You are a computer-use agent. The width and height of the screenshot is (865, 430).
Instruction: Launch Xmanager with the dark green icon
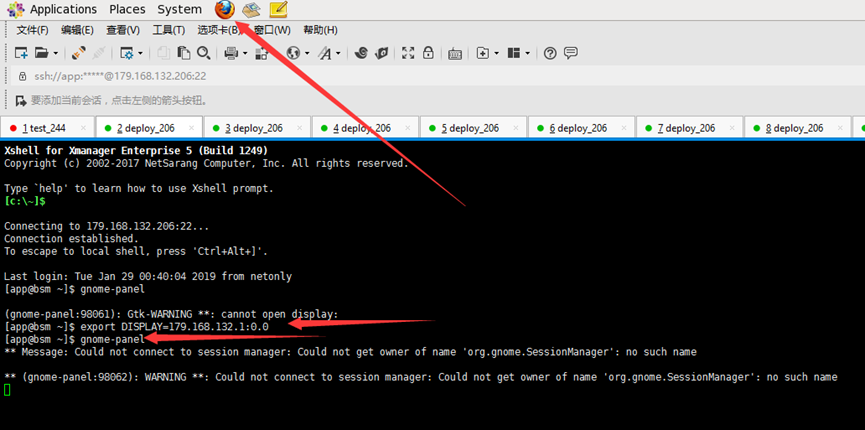coord(381,53)
